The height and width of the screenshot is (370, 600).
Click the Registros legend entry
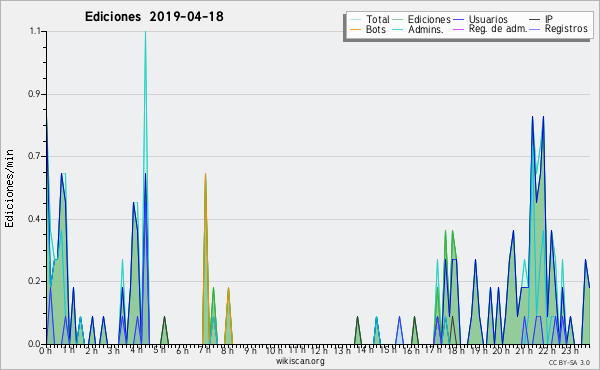click(558, 29)
